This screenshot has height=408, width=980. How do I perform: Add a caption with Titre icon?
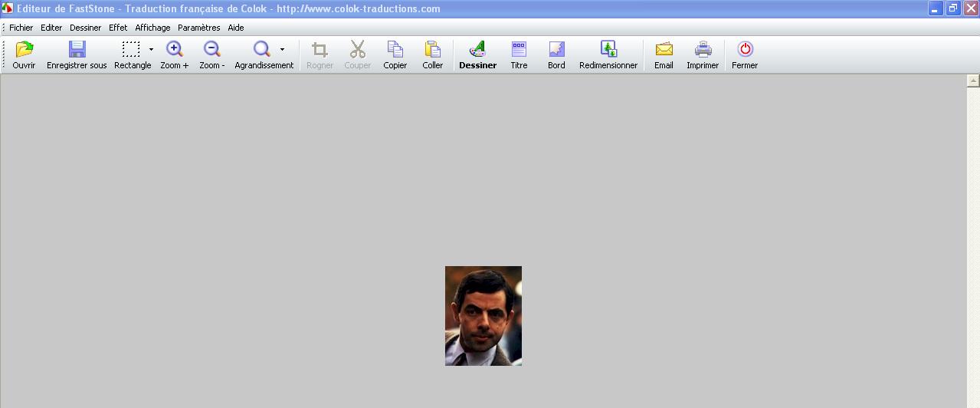point(519,51)
